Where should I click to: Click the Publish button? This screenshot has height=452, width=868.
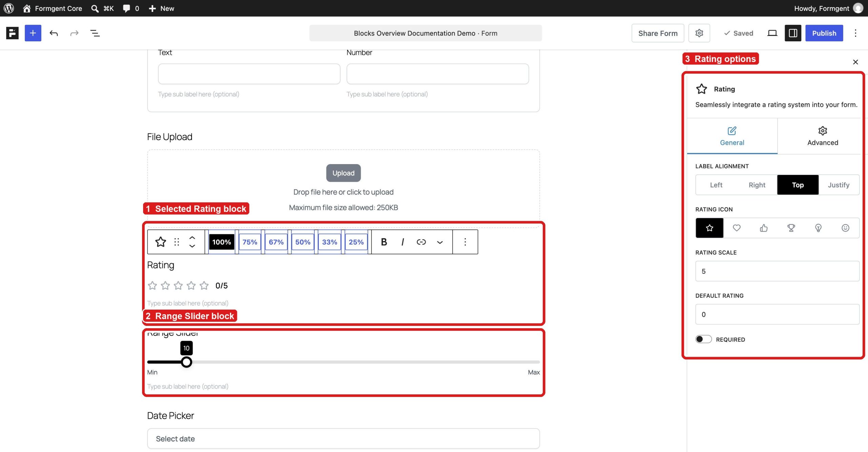tap(824, 33)
